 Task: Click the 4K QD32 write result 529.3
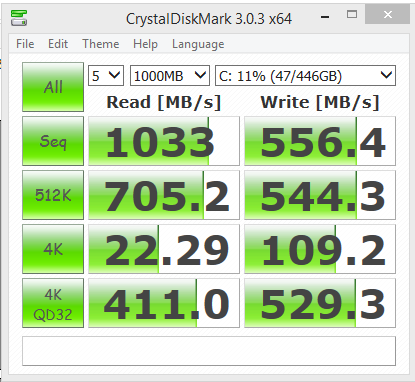(320, 303)
